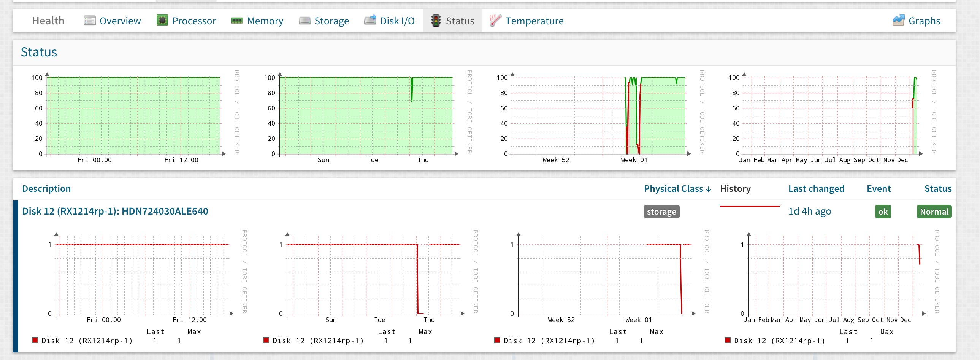The image size is (980, 360).
Task: Sort by Status column header
Action: pos(938,189)
